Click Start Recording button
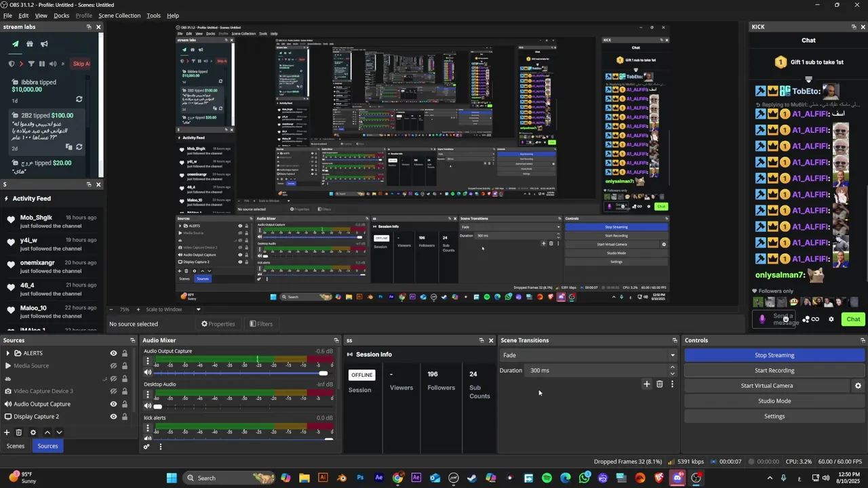The height and width of the screenshot is (488, 868). (x=774, y=371)
